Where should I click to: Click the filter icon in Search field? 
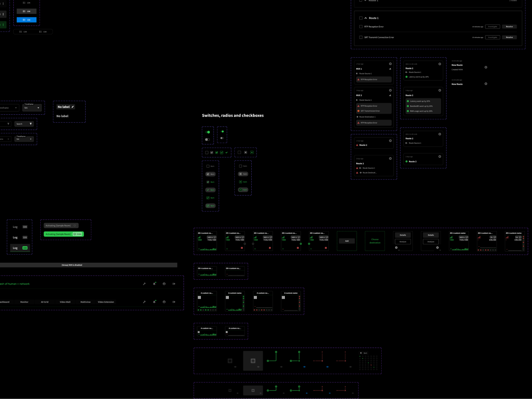[31, 124]
